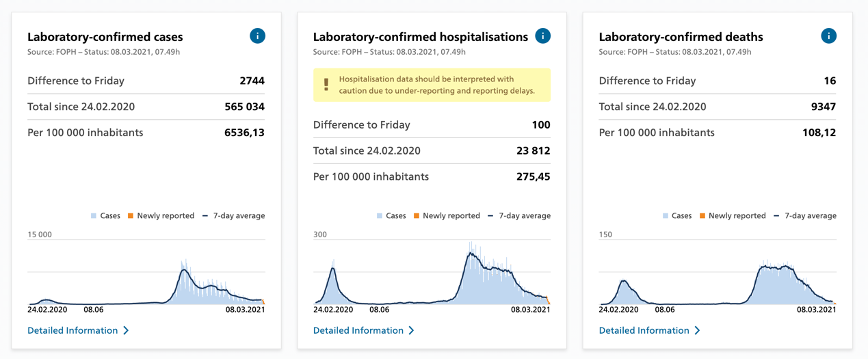This screenshot has width=868, height=359.
Task: Open Detailed Information link for hospitalisations
Action: click(358, 330)
